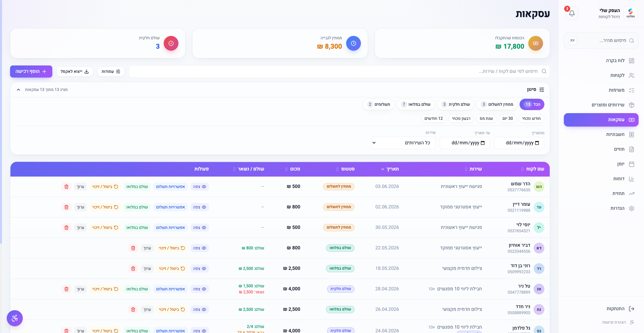Open calendar picker in מתאריך date field
Screen dimensions: 644x333
(537, 143)
